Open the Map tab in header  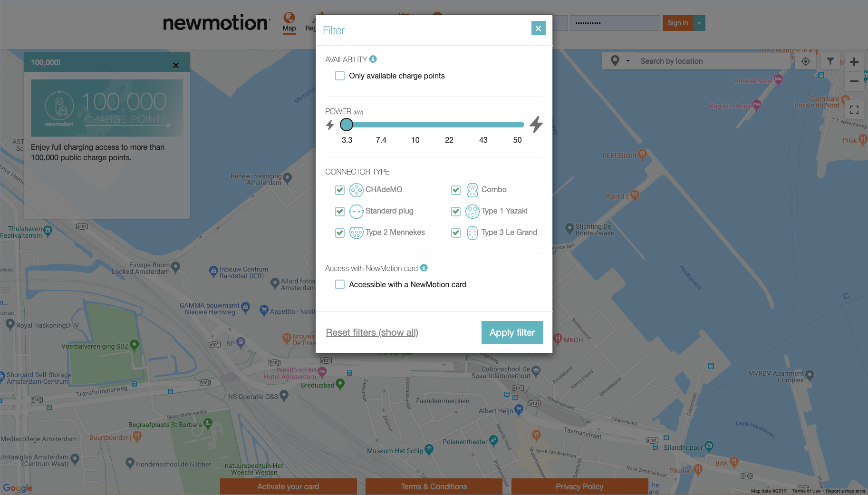289,22
